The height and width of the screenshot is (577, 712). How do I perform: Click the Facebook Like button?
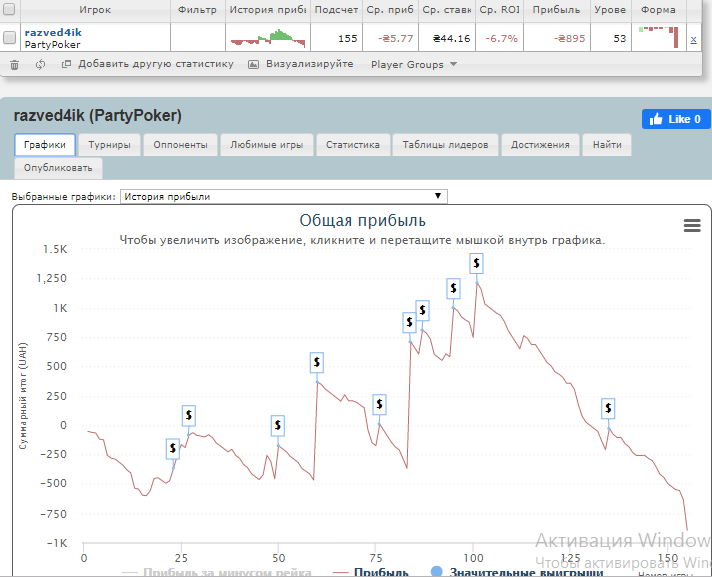[676, 119]
